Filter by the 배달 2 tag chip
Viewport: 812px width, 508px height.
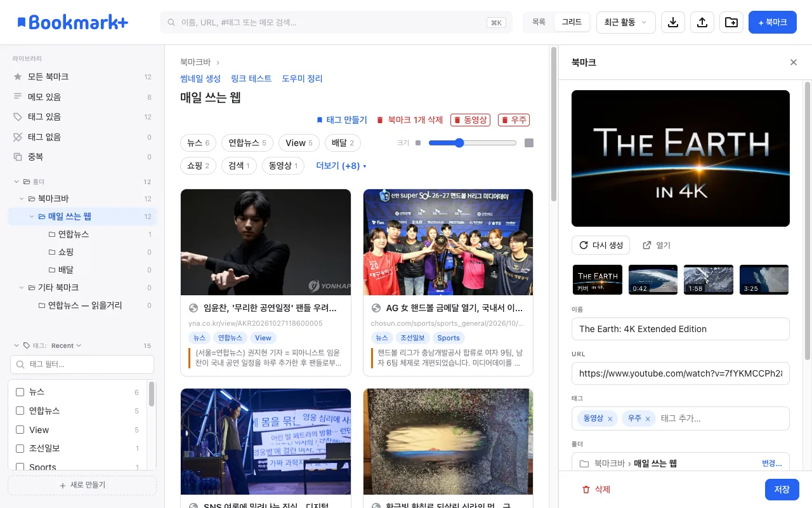(343, 143)
